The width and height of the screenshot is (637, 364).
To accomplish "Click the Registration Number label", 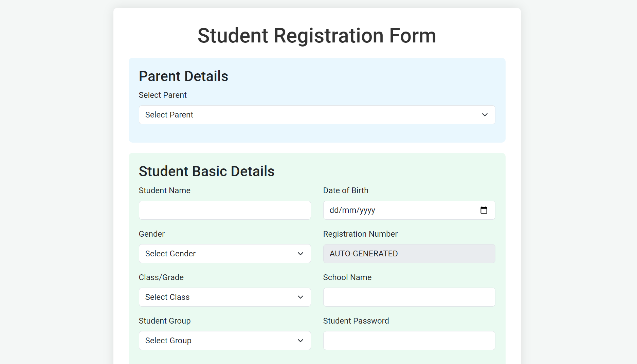I will point(360,234).
